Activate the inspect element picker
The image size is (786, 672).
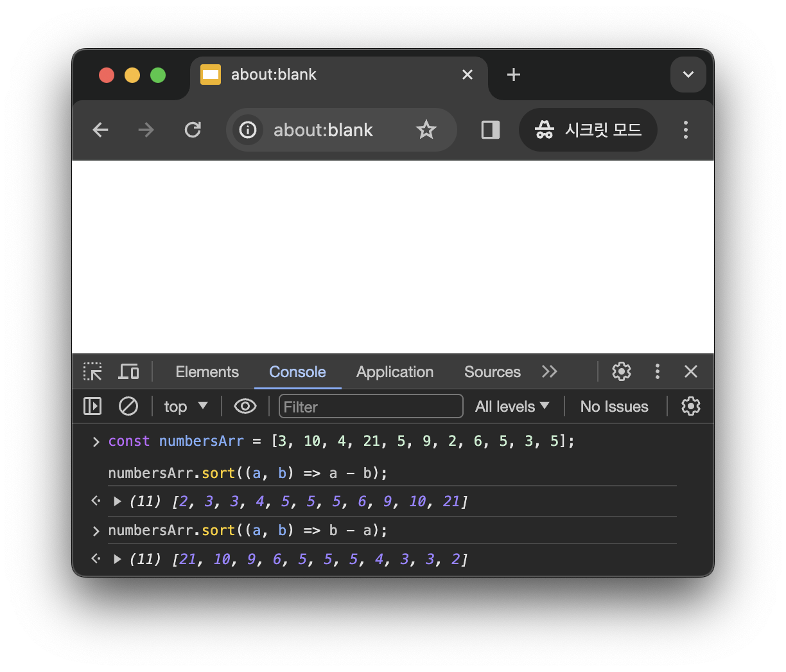click(x=92, y=371)
